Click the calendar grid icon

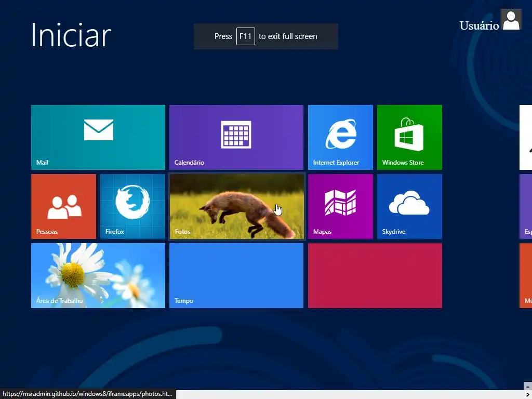click(x=236, y=135)
